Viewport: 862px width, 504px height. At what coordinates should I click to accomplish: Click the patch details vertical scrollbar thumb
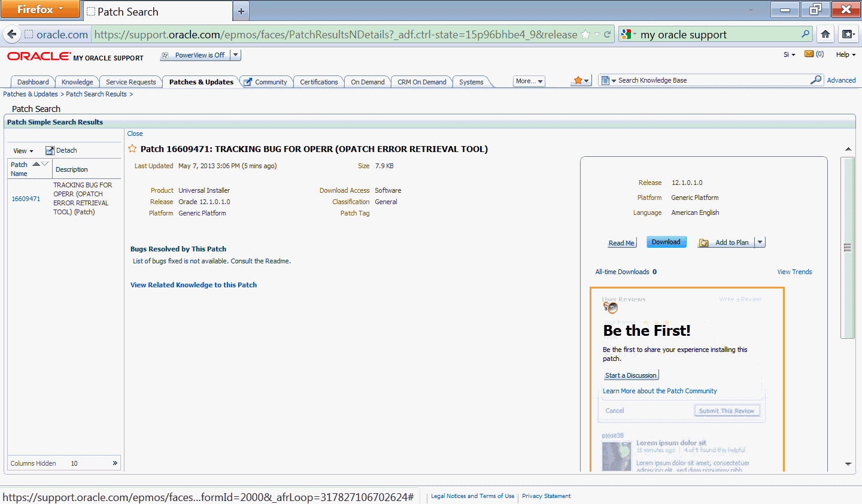click(x=848, y=248)
